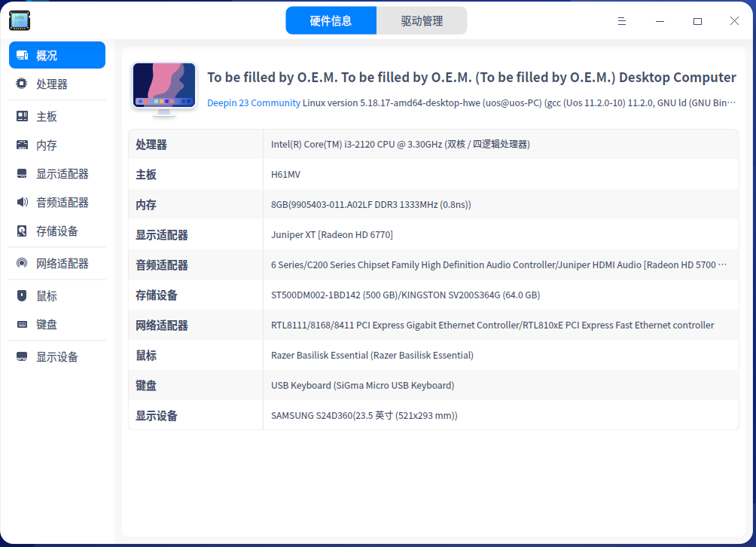View 显示设备 (Display Devices) info
Viewport: 756px width, 547px height.
point(21,356)
